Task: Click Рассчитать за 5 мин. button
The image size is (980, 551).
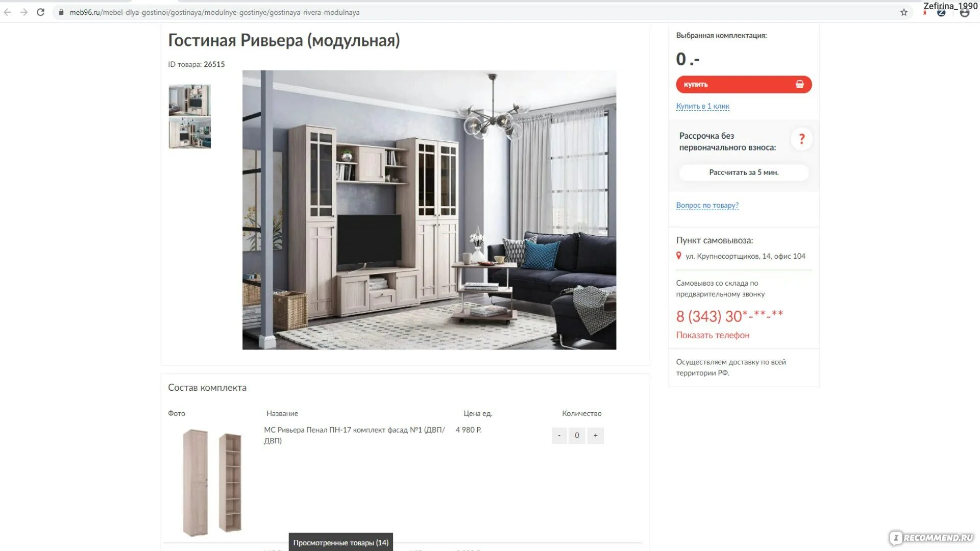Action: pos(744,172)
